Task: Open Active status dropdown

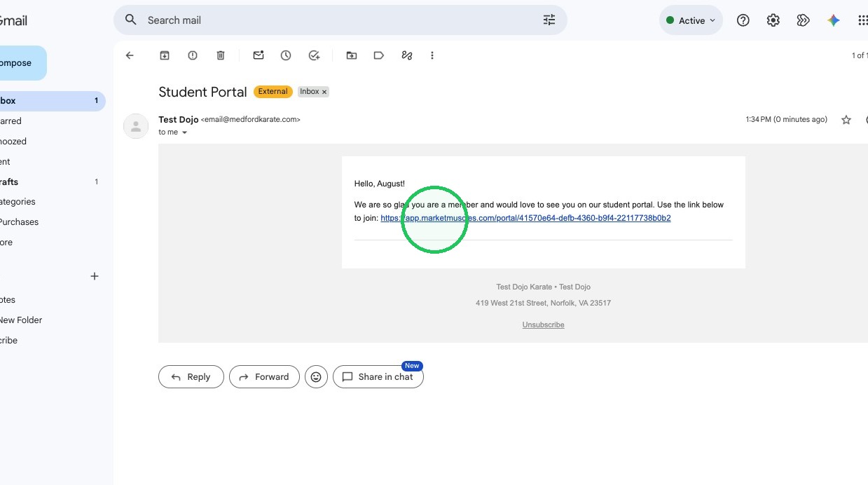Action: [x=690, y=20]
